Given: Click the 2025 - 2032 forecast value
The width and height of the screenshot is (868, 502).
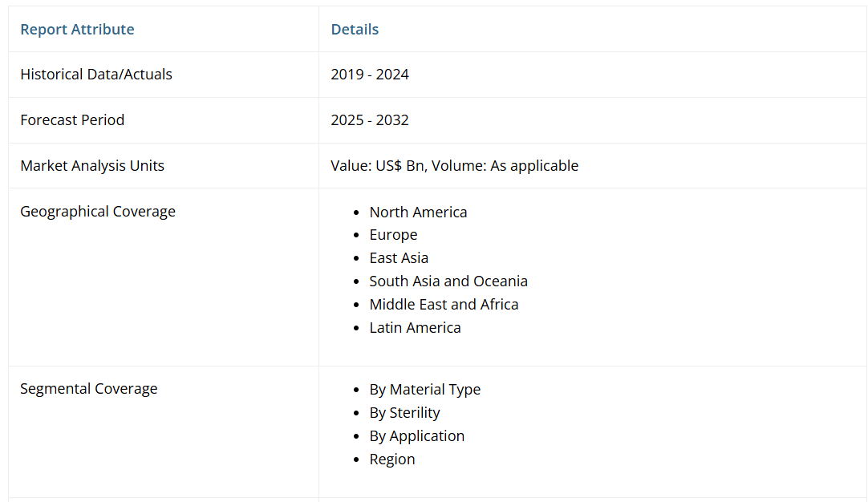Looking at the screenshot, I should pyautogui.click(x=370, y=120).
